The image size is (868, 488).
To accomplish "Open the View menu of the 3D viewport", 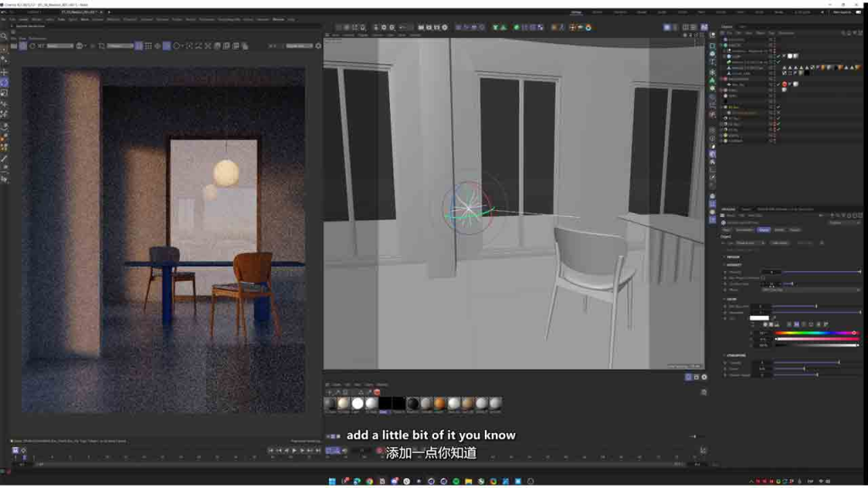I will tap(336, 35).
